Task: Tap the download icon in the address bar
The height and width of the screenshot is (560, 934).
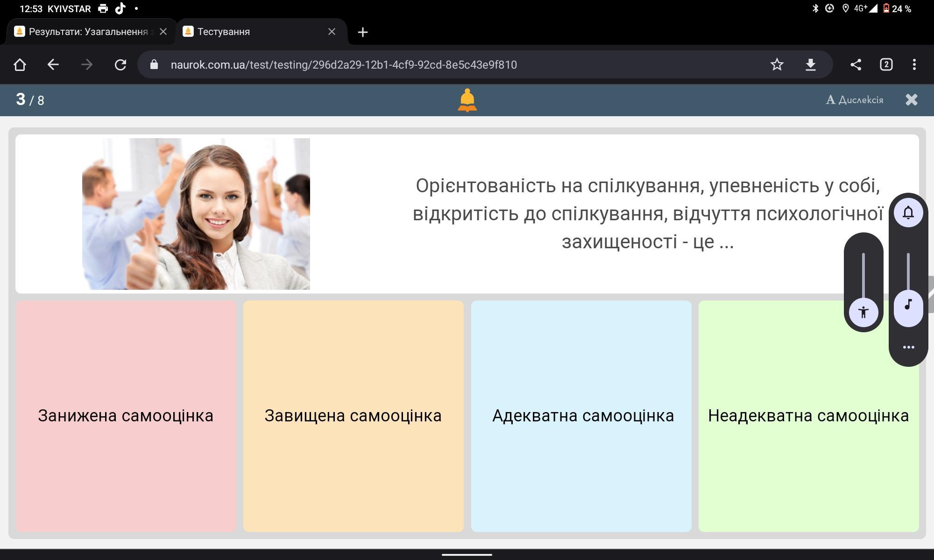Action: click(x=811, y=64)
